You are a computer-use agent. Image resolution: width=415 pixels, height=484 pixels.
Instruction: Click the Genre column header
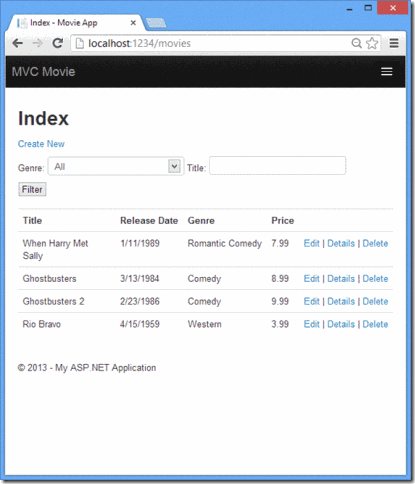[x=201, y=221]
